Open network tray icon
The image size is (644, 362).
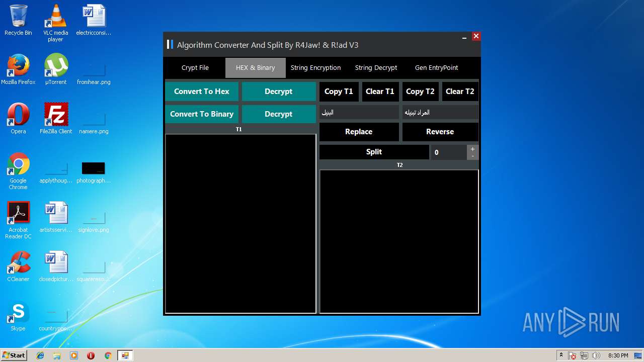pos(584,355)
